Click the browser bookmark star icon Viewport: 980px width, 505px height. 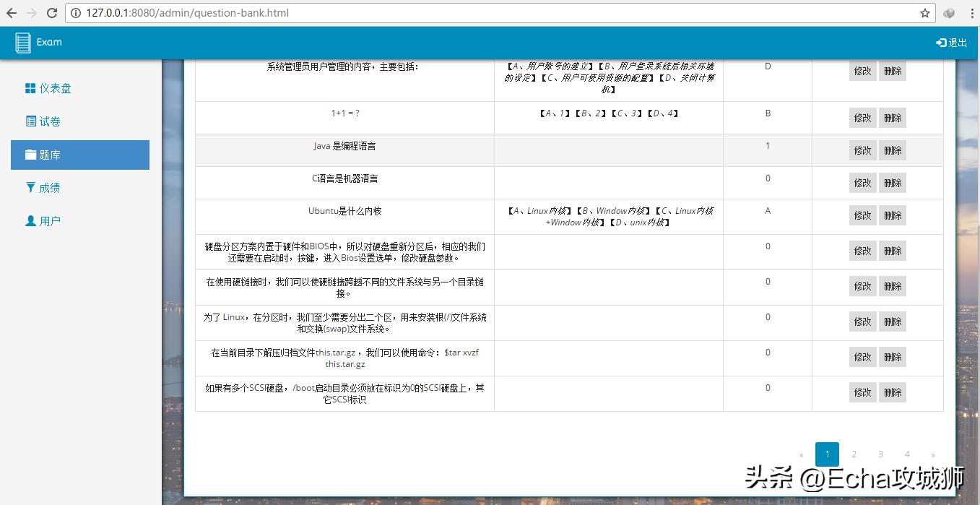(927, 12)
